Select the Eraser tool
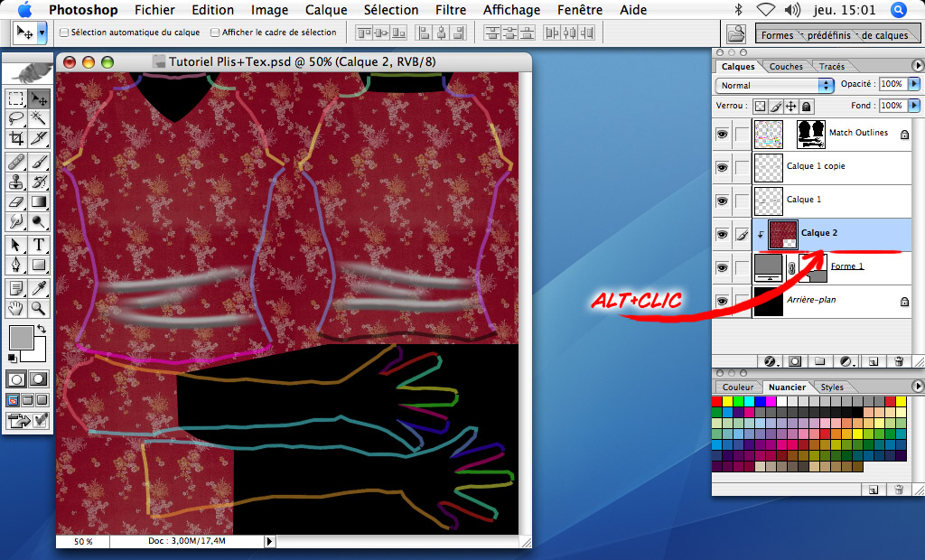The height and width of the screenshot is (560, 925). (16, 201)
